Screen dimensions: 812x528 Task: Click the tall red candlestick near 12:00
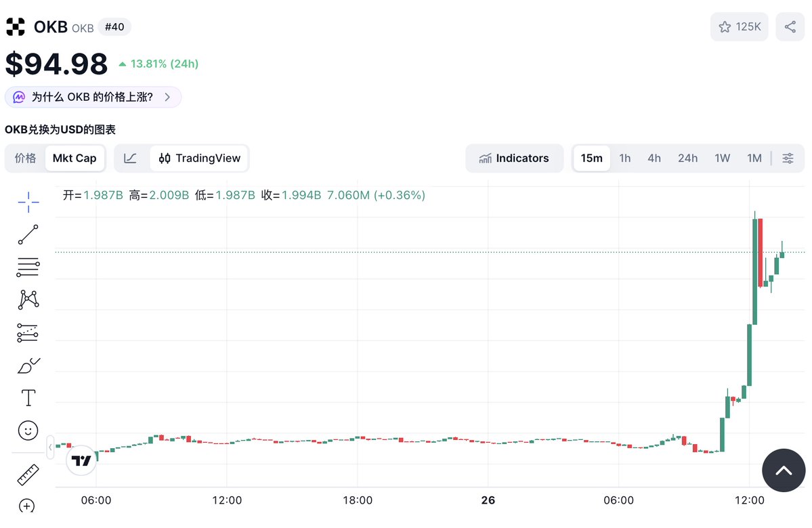(x=761, y=252)
